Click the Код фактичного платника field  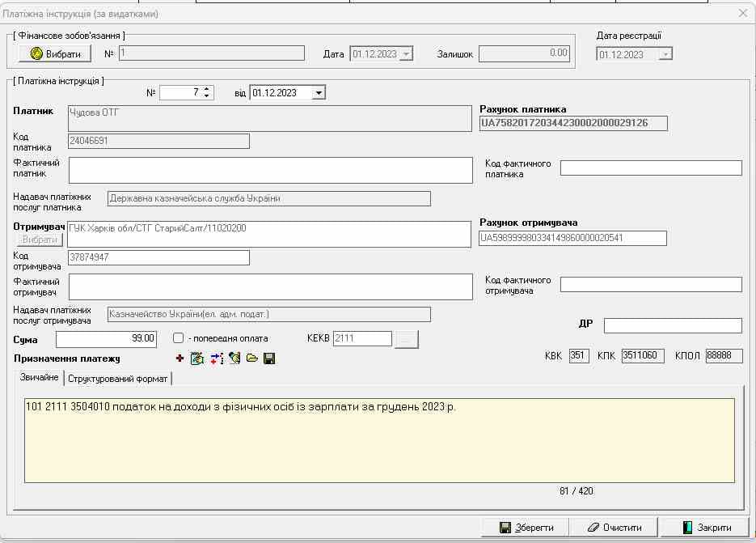pos(651,168)
